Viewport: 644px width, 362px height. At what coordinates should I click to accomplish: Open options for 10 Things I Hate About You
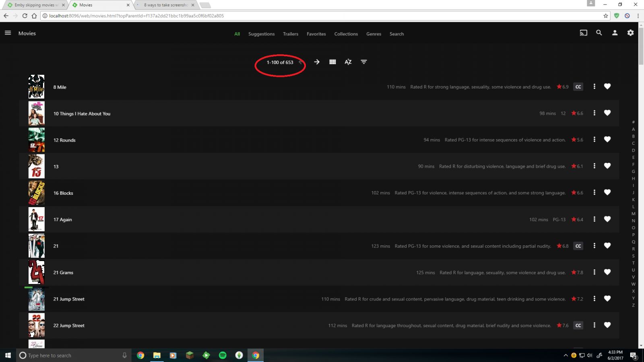(x=594, y=113)
